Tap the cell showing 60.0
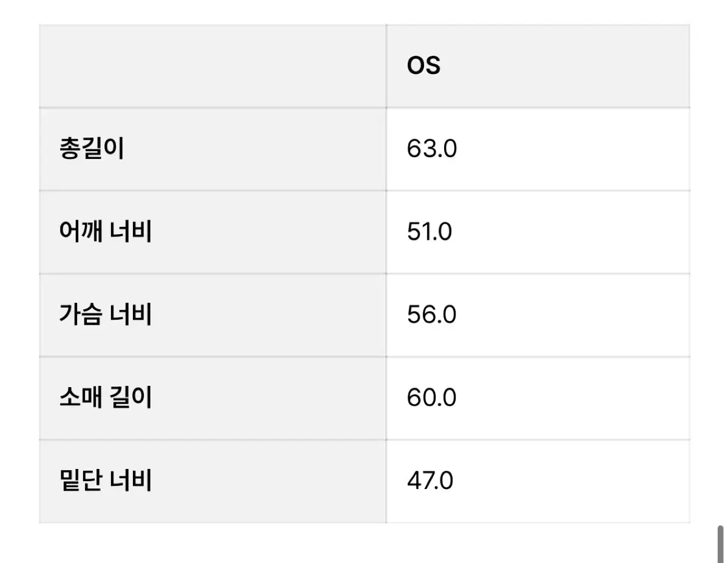728x563 pixels. tap(538, 399)
